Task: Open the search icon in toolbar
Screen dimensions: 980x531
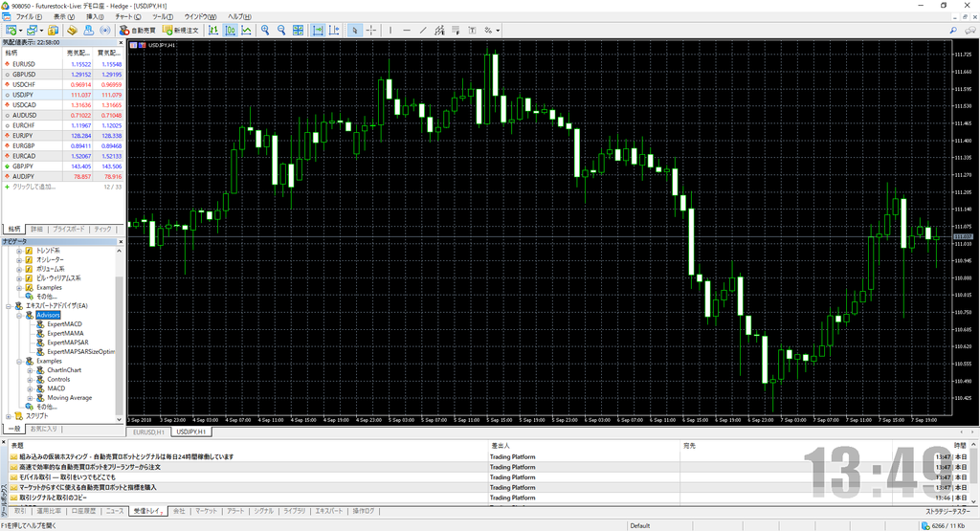Action: point(953,30)
